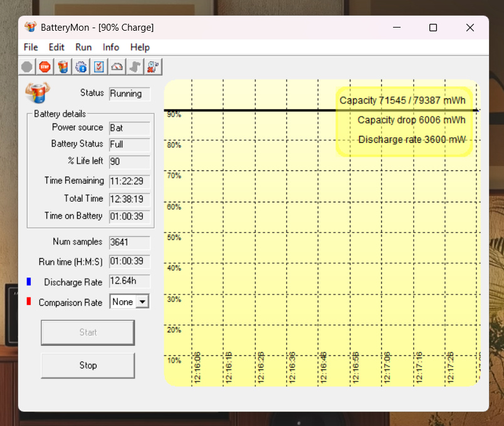This screenshot has height=426, width=504.
Task: Click the 12:17:06 time label on chart
Action: 387,368
